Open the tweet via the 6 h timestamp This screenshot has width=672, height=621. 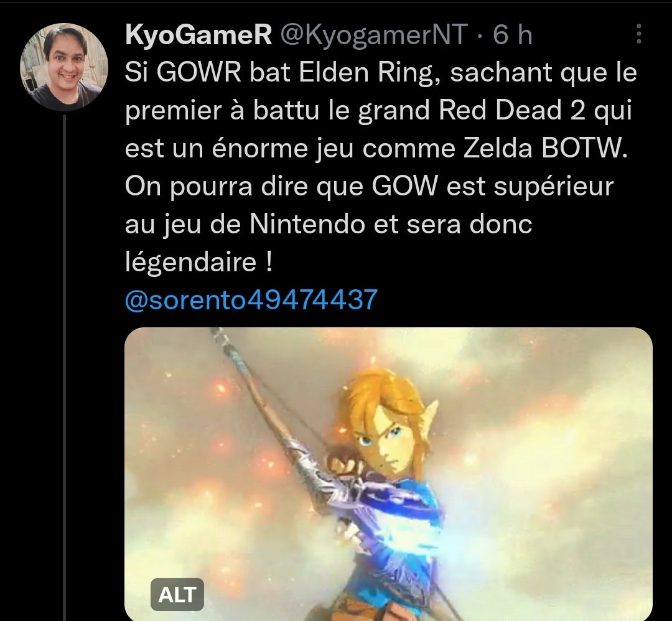coord(512,34)
